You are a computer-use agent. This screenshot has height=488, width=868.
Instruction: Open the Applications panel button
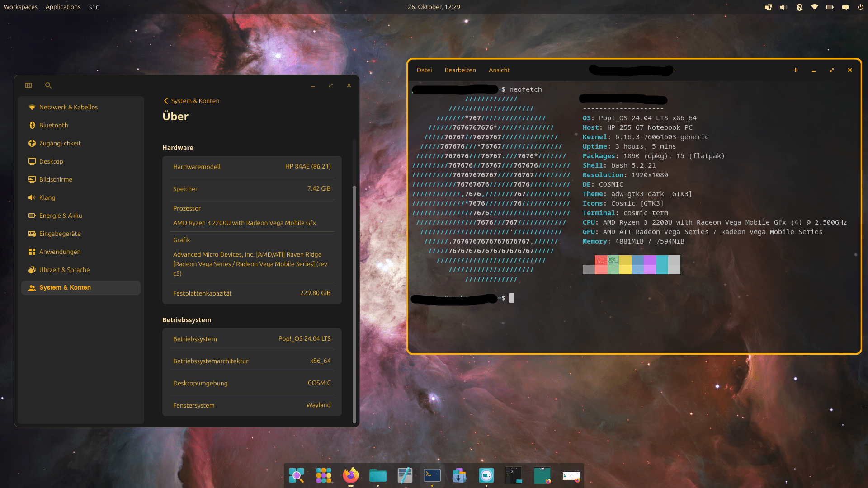click(63, 7)
